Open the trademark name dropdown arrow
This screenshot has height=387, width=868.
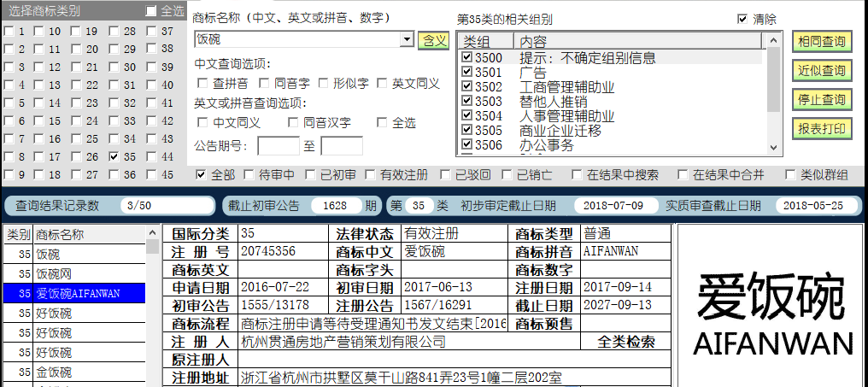[x=407, y=40]
